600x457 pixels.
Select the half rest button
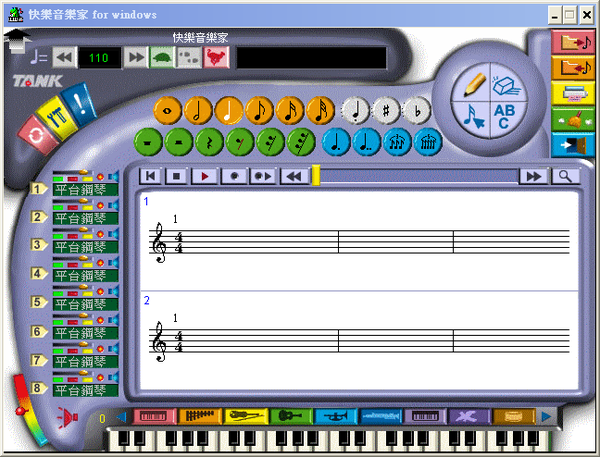coord(179,142)
